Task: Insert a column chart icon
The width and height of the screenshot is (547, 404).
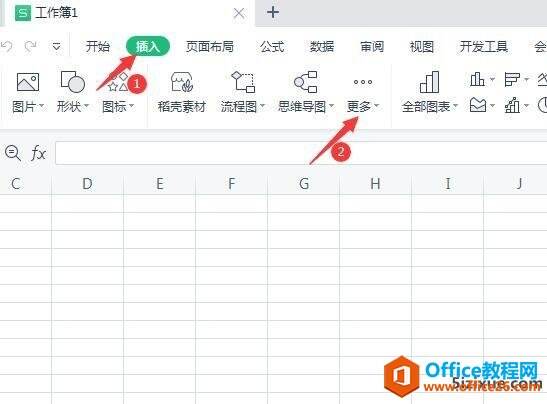Action: (x=477, y=80)
